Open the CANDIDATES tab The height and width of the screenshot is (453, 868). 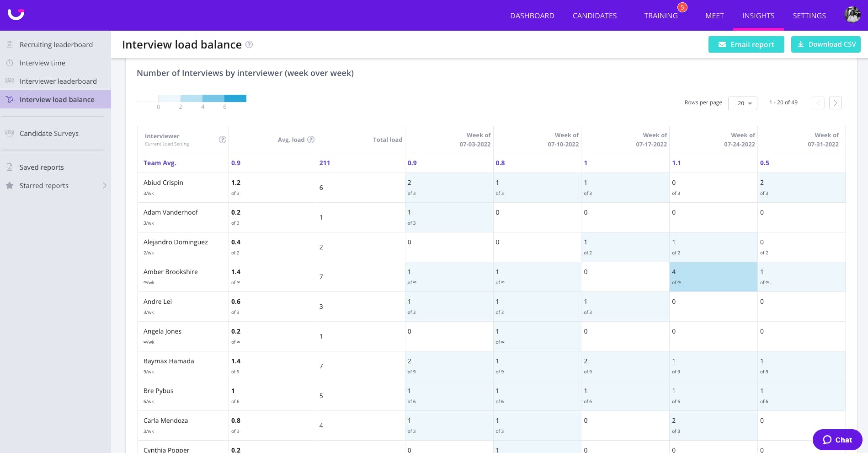(x=595, y=16)
